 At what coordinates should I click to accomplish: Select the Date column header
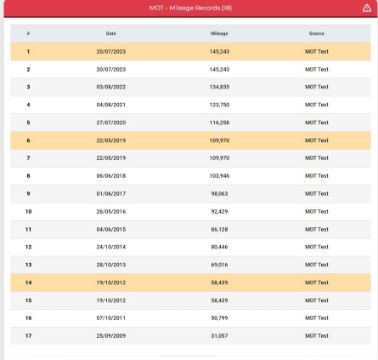coord(111,33)
